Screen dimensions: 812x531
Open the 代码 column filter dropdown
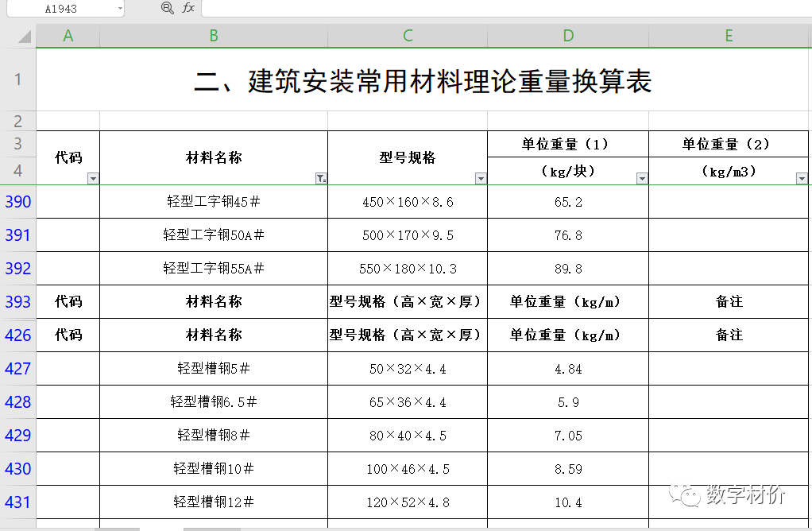pyautogui.click(x=93, y=179)
